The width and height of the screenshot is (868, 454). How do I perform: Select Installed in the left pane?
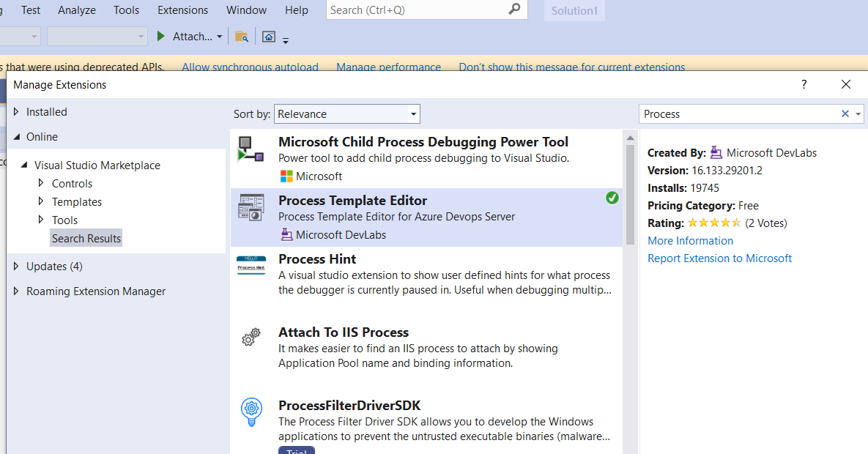(x=46, y=112)
